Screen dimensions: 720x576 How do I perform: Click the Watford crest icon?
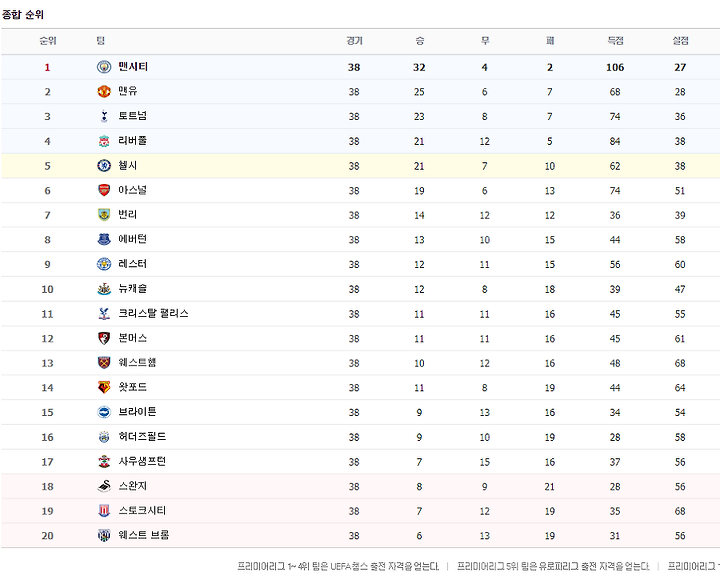pos(104,387)
